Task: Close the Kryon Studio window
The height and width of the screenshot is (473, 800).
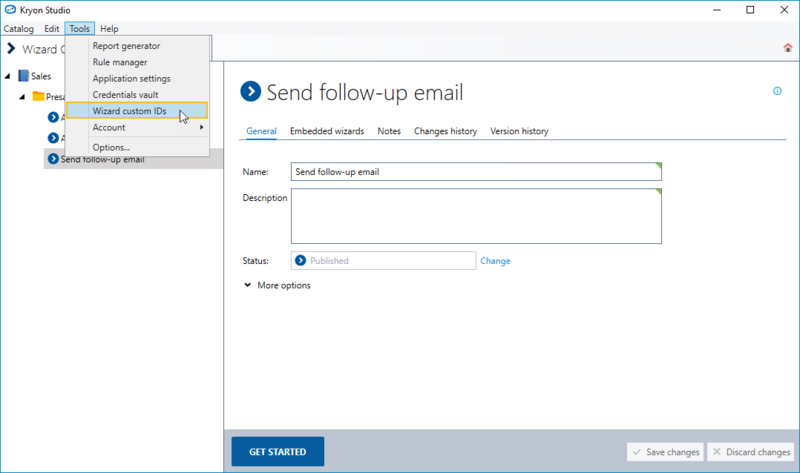Action: coord(784,10)
